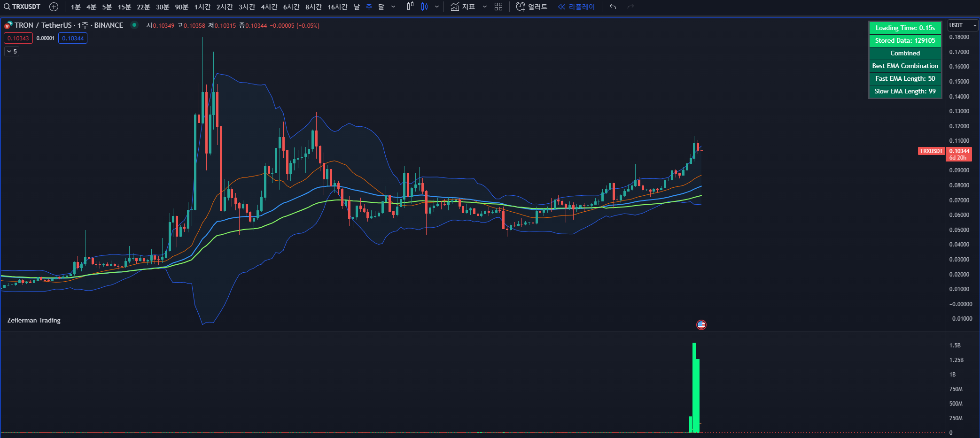Add a symbol to compare with the plus icon

coord(54,7)
